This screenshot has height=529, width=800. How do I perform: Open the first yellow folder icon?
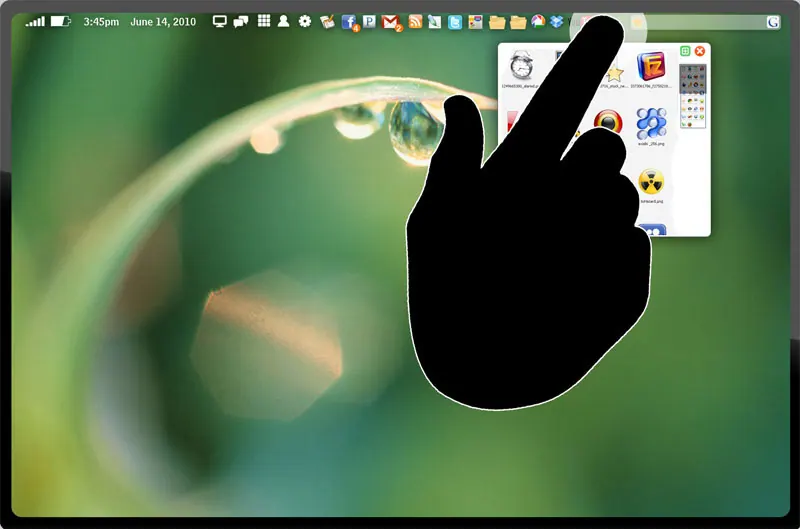[496, 22]
